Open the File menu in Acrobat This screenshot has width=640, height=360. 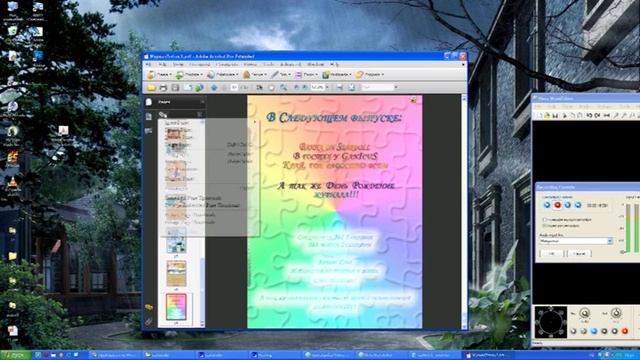click(x=149, y=64)
